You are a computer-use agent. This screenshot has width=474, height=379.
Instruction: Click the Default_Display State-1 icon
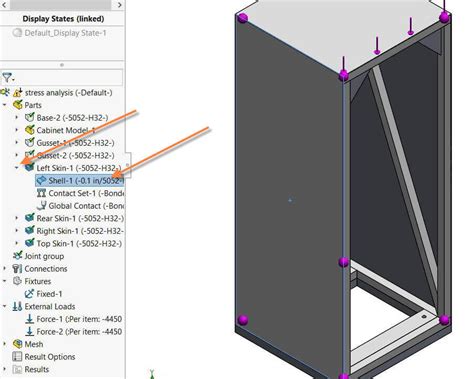[x=17, y=33]
